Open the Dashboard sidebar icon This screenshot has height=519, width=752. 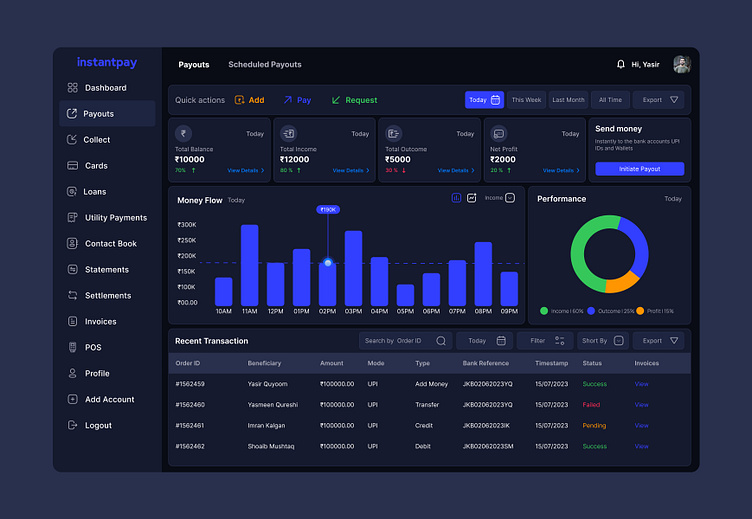click(72, 87)
